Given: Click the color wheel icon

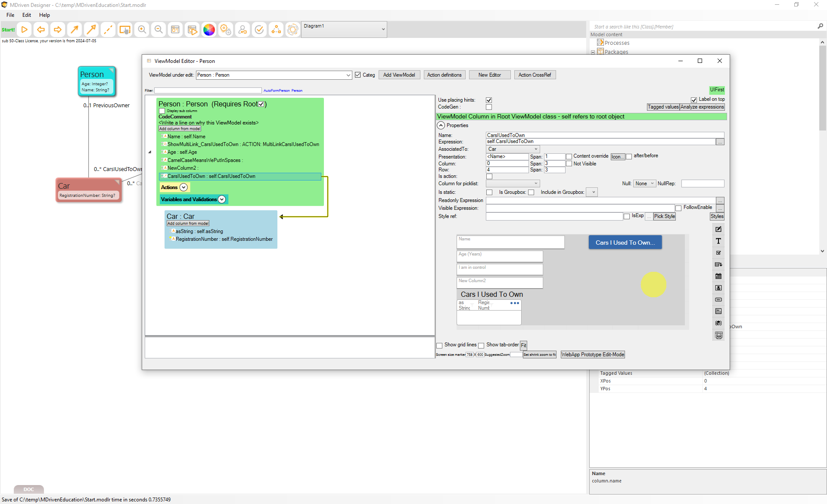Looking at the screenshot, I should point(209,30).
